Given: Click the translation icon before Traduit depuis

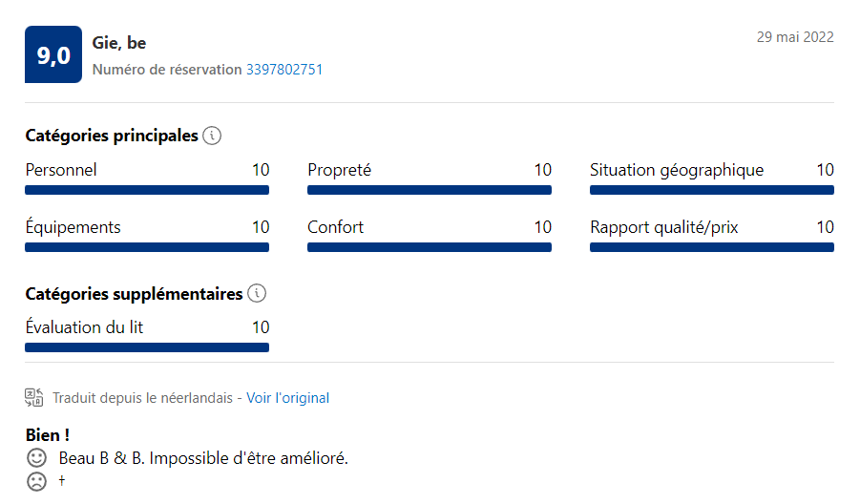Looking at the screenshot, I should (x=34, y=398).
